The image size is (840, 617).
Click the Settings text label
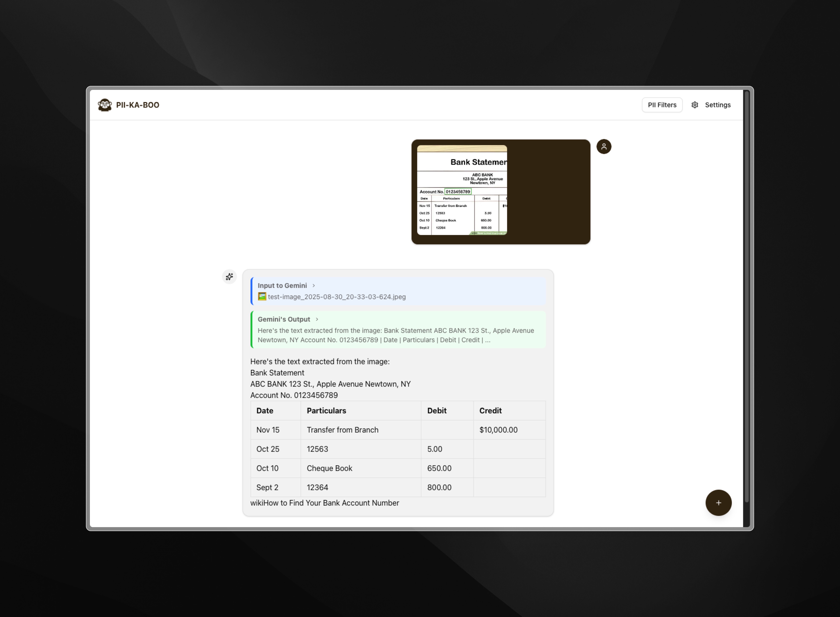(x=718, y=105)
